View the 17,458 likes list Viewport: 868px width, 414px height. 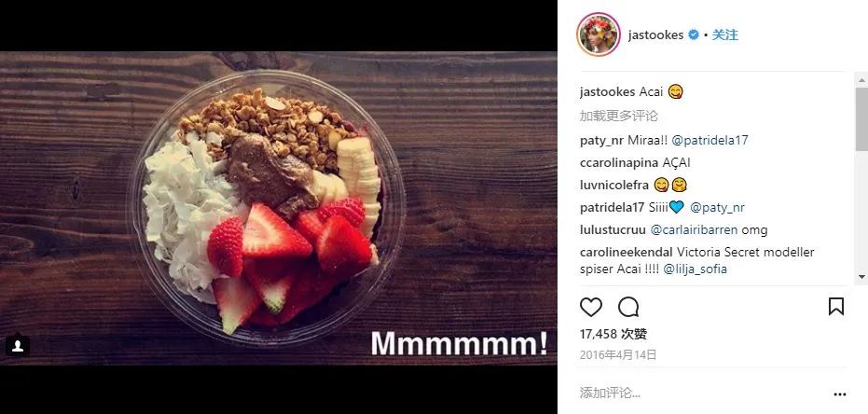click(613, 335)
